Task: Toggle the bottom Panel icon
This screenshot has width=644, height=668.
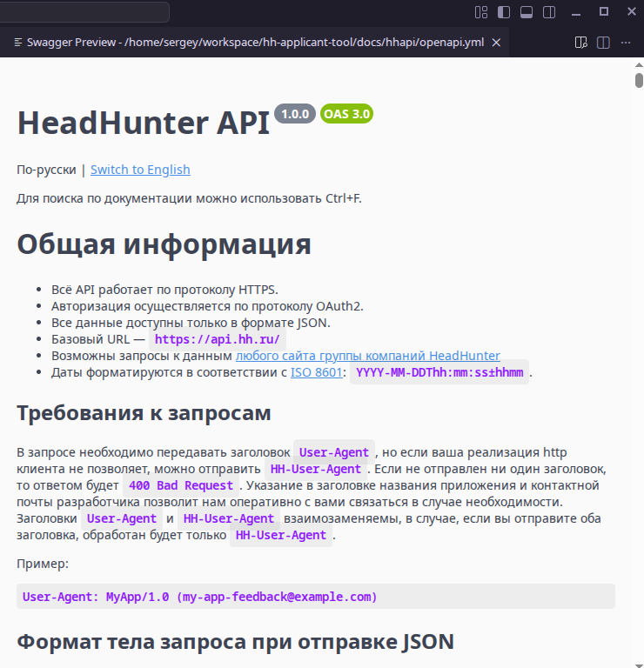Action: coord(527,12)
